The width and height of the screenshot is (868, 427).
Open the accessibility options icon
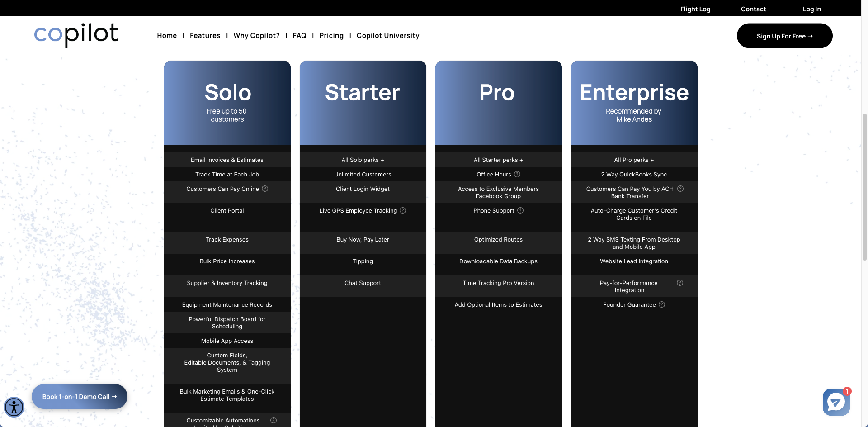pyautogui.click(x=14, y=407)
